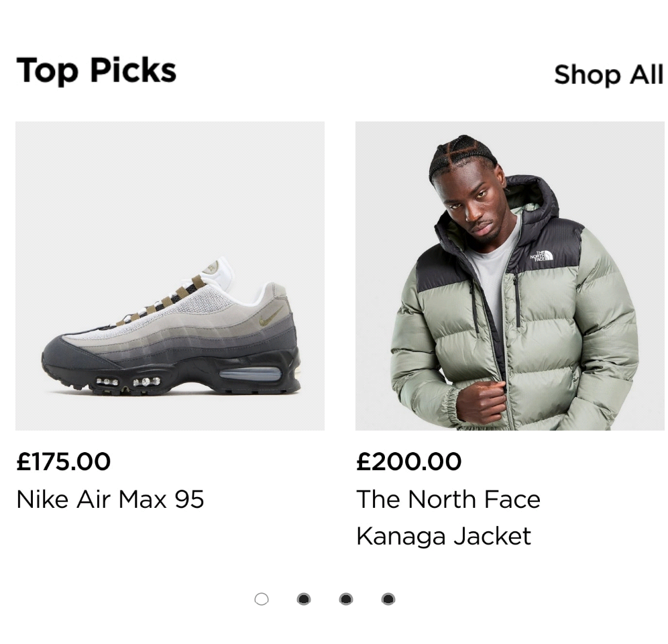Screen dimensions: 668x644
Task: Open the North Face Kanaga Jacket photo
Action: 510,276
